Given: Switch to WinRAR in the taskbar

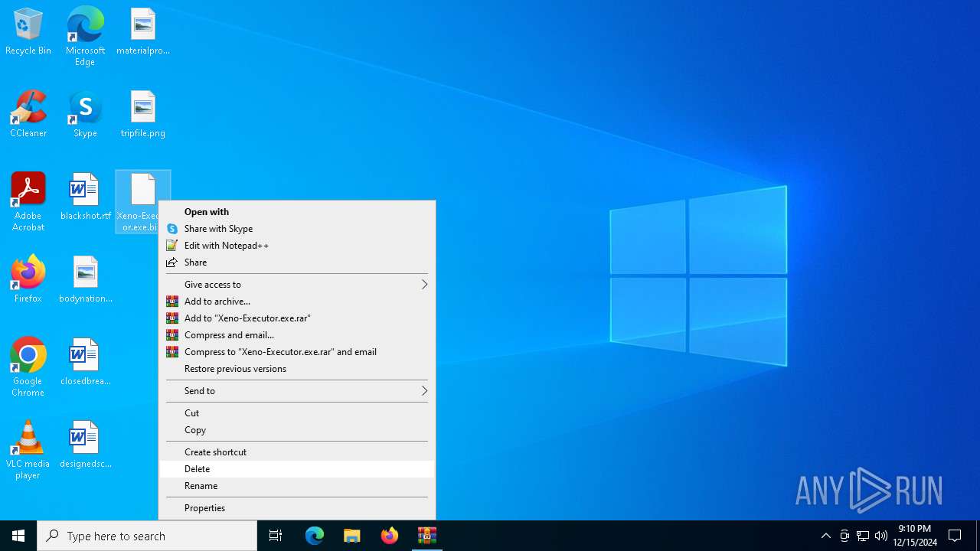Looking at the screenshot, I should (x=427, y=536).
